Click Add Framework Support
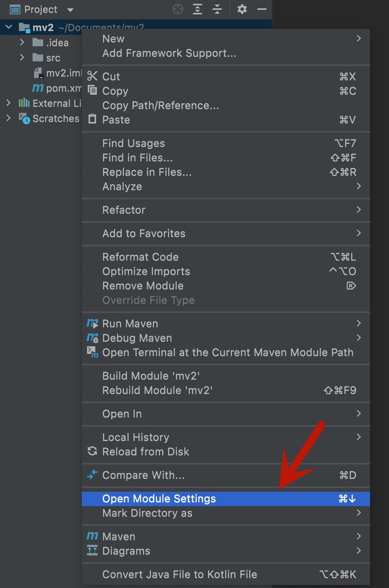389x588 pixels. (x=169, y=53)
